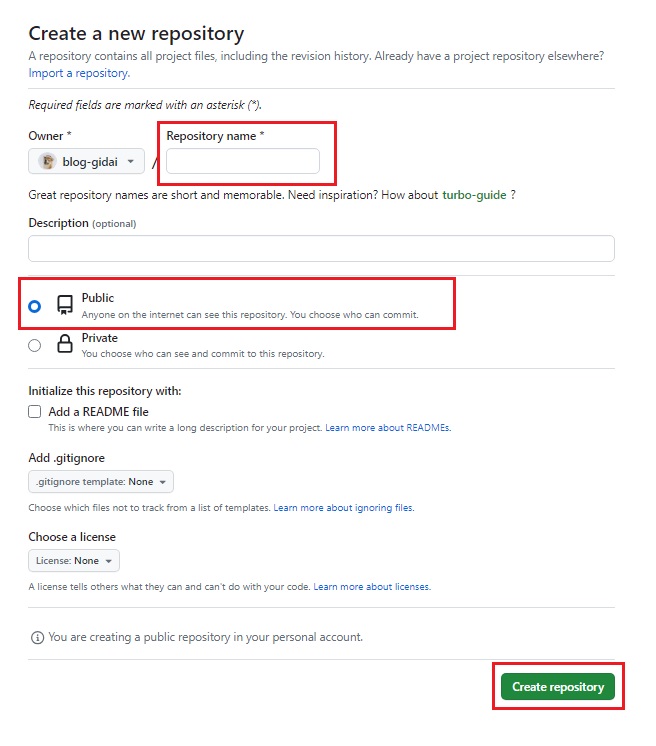
Task: Use the suggested turbo-guide name link
Action: click(474, 195)
